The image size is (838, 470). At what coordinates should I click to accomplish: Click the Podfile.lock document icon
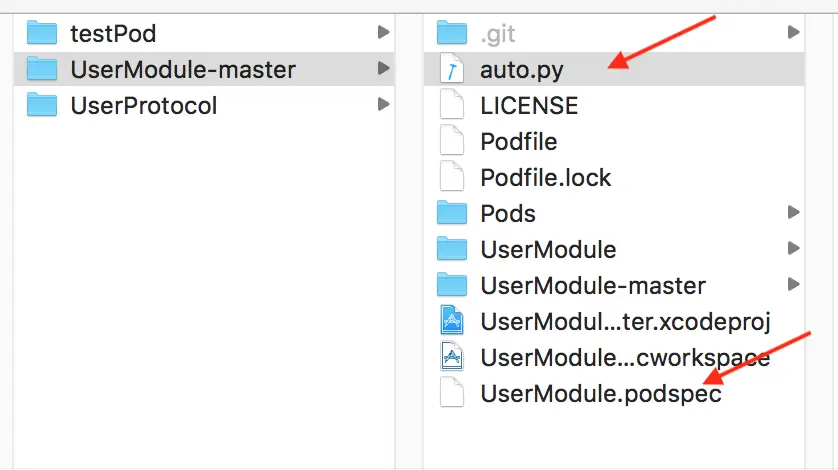coord(453,177)
